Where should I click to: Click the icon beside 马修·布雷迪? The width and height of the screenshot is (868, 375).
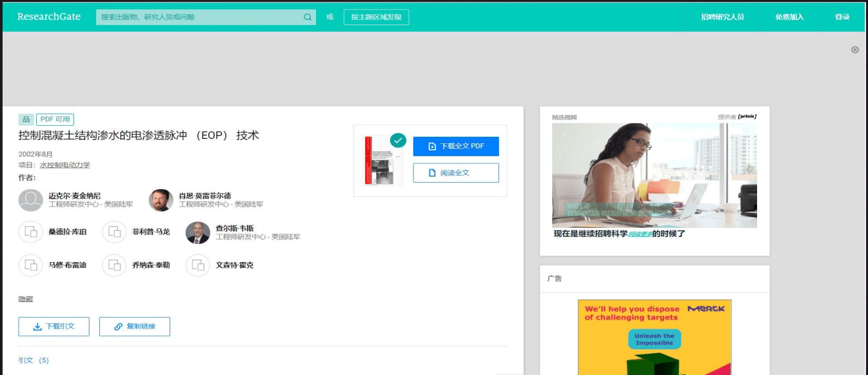tap(31, 265)
